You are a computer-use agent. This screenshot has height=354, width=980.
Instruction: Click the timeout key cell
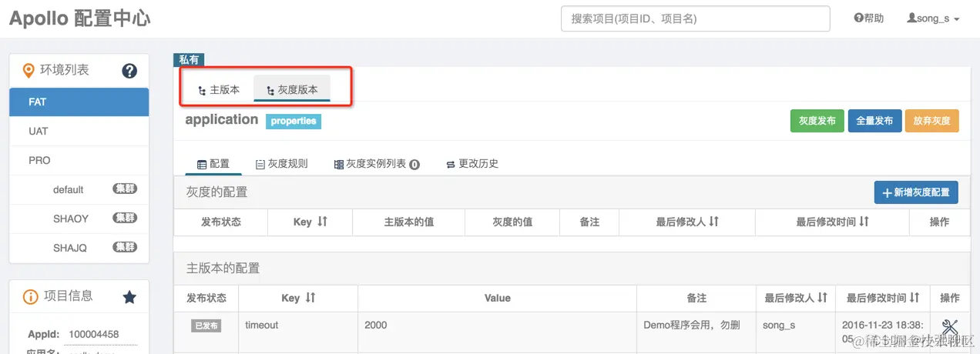262,326
